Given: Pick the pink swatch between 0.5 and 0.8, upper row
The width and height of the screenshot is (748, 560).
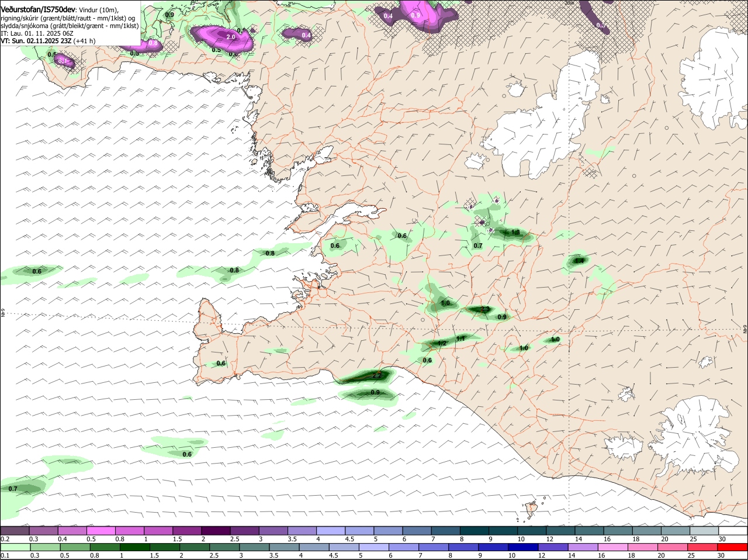Looking at the screenshot, I should click(x=101, y=531).
